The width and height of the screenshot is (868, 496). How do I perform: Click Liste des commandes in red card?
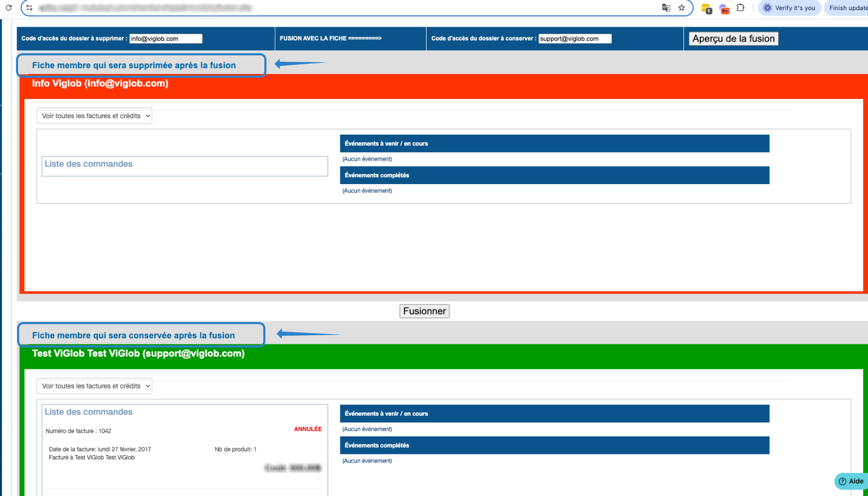point(88,164)
